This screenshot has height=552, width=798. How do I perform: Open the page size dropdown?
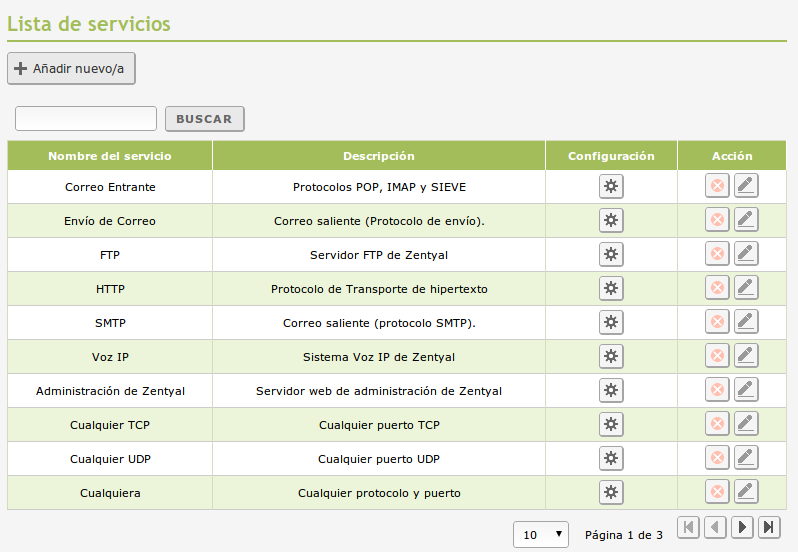(x=541, y=535)
